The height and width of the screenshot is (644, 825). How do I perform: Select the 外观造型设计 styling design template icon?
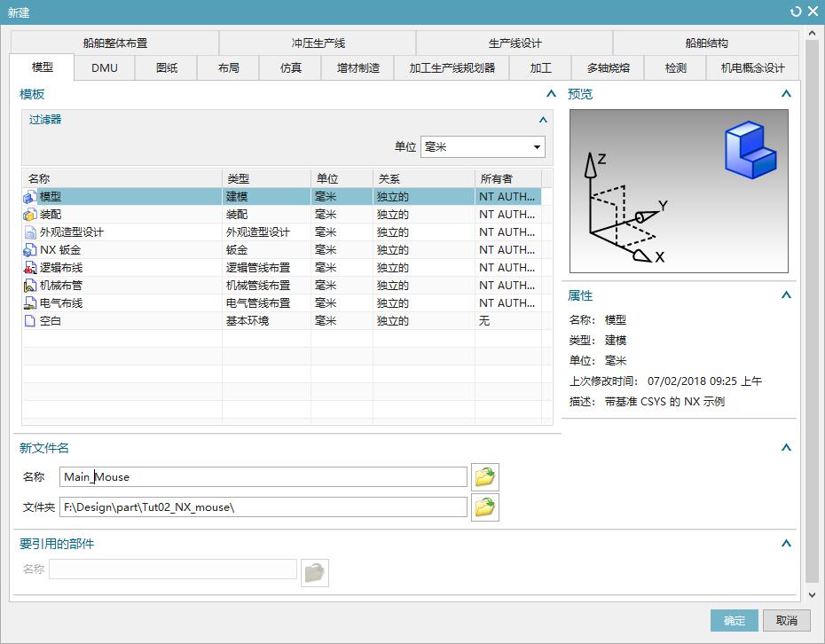[x=28, y=232]
